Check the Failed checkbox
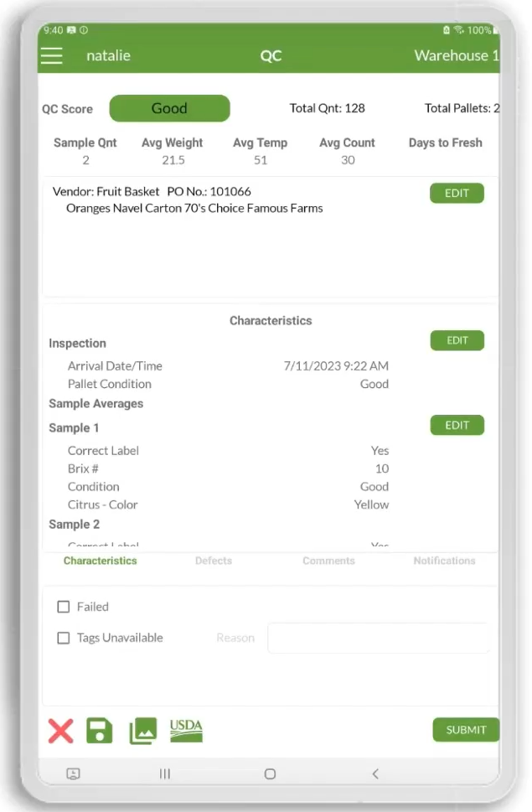The image size is (532, 812). click(x=63, y=607)
